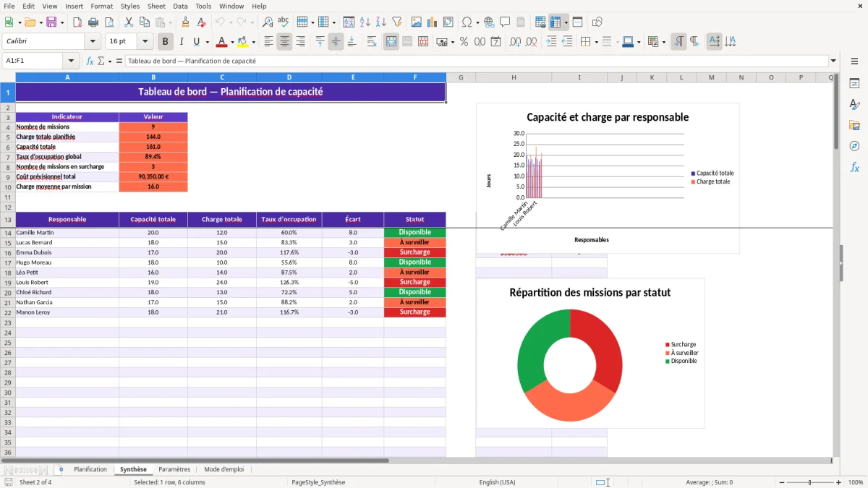Click Sort Ascending icon
Screen dimensions: 868x488
coord(365,22)
